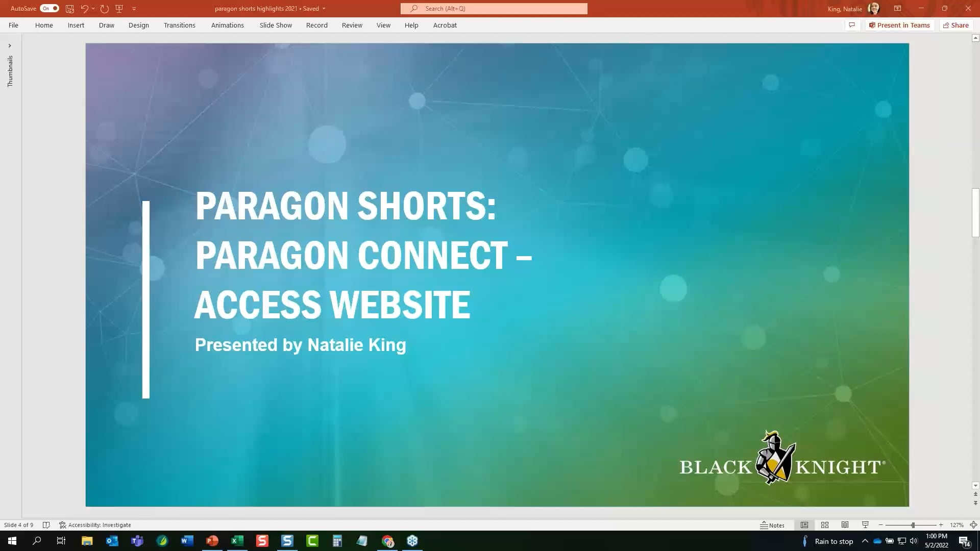Click in the Search box
980x551 pixels.
point(494,9)
